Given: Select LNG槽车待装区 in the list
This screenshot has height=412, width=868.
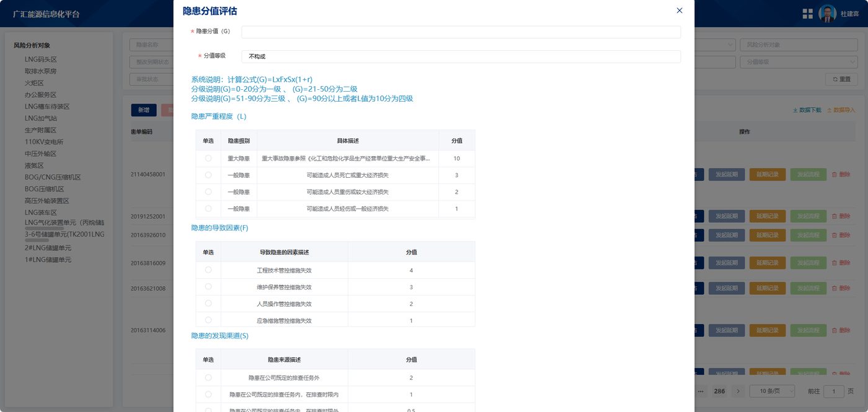Looking at the screenshot, I should pyautogui.click(x=47, y=107).
